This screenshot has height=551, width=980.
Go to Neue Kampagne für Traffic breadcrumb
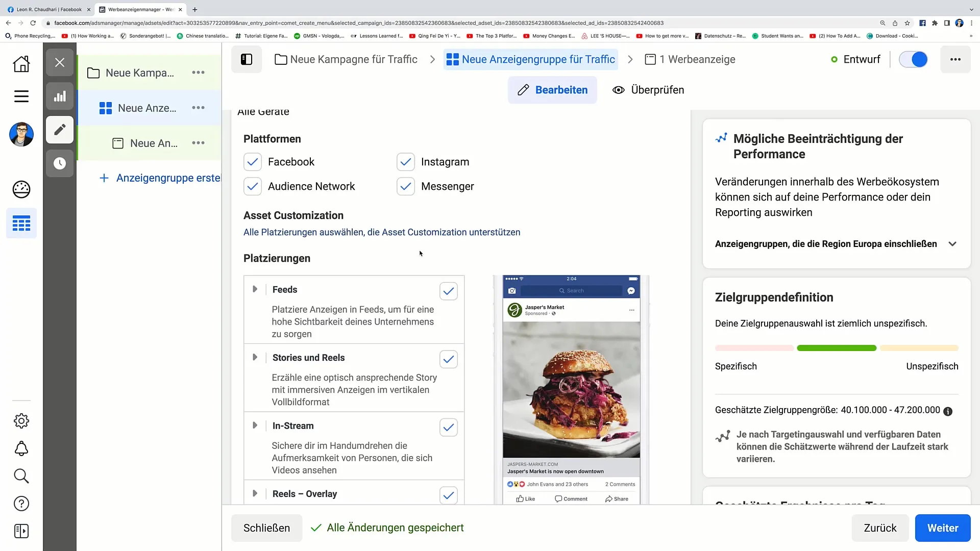click(346, 59)
